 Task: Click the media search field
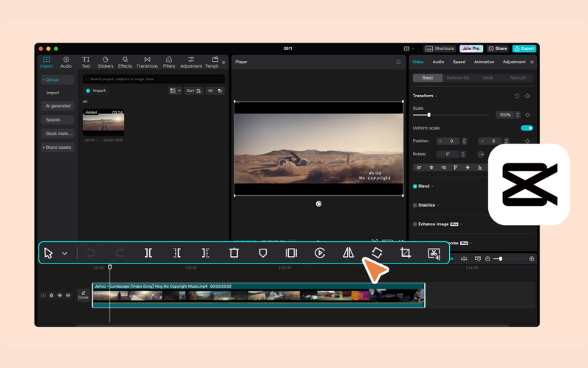click(154, 79)
